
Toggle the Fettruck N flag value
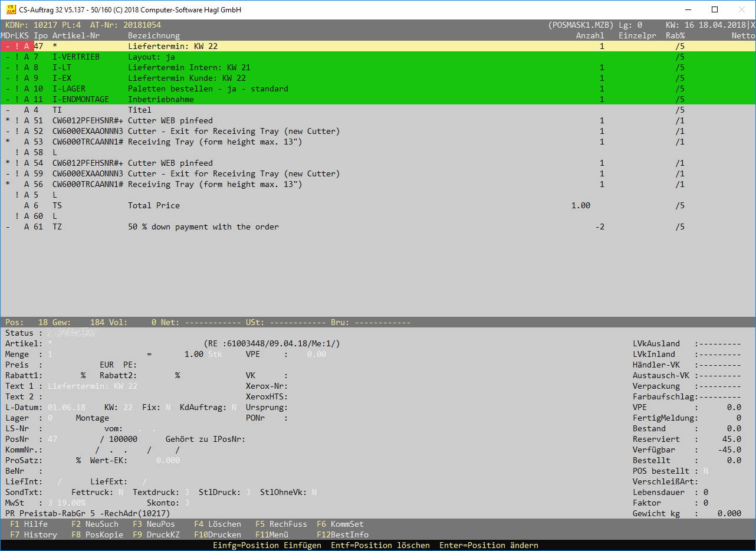(120, 492)
